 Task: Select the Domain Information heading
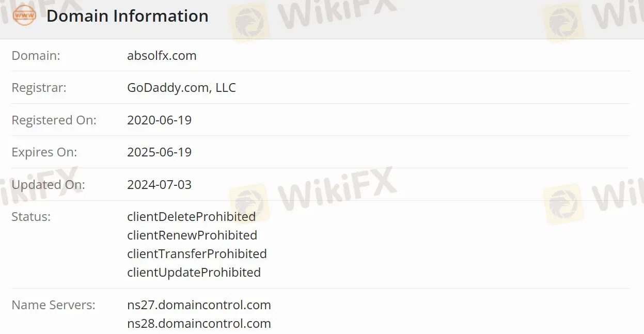point(128,16)
